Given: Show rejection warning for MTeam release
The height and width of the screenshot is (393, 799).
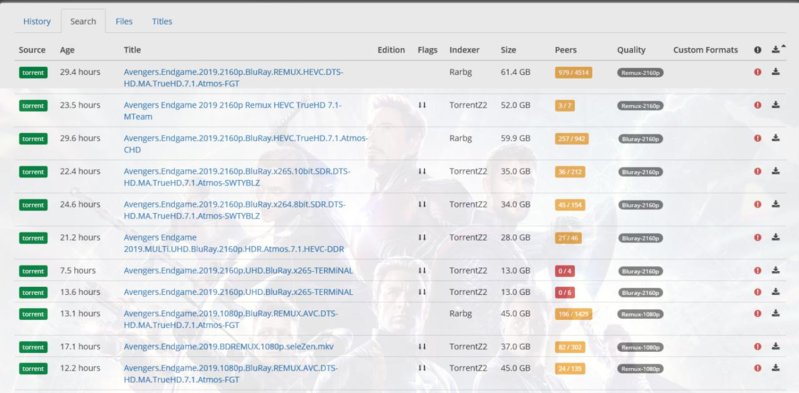Looking at the screenshot, I should coord(758,105).
